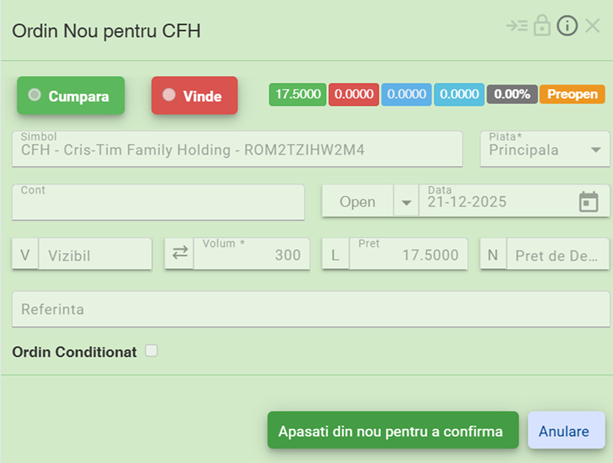Enable the Ordin Conditionat checkbox

coord(151,351)
